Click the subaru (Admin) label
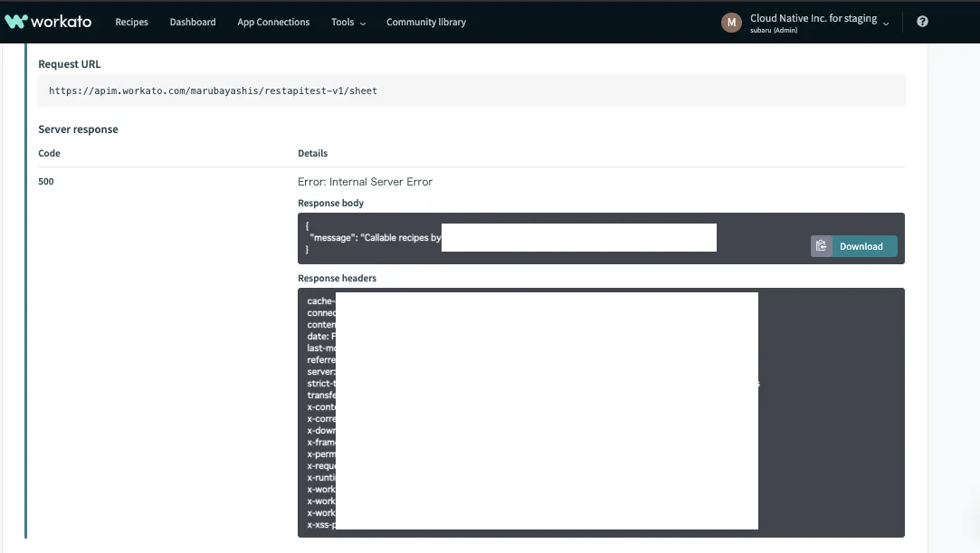The image size is (980, 553). (x=774, y=30)
